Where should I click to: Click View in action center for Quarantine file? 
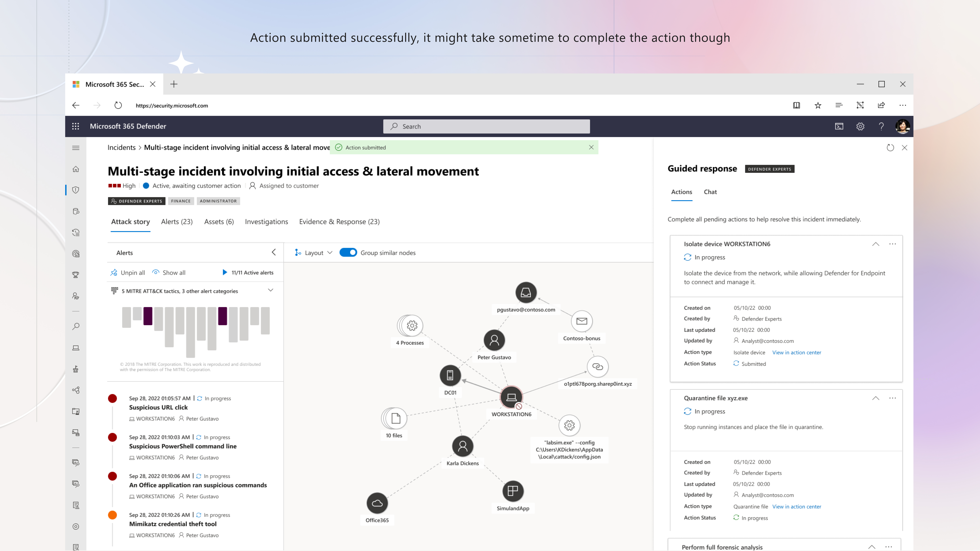[x=797, y=506]
